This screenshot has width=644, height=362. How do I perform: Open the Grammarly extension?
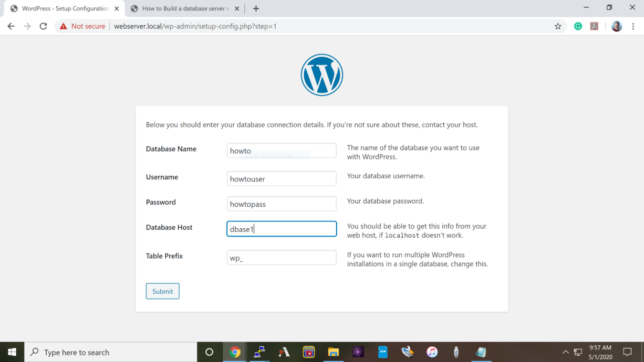click(578, 26)
